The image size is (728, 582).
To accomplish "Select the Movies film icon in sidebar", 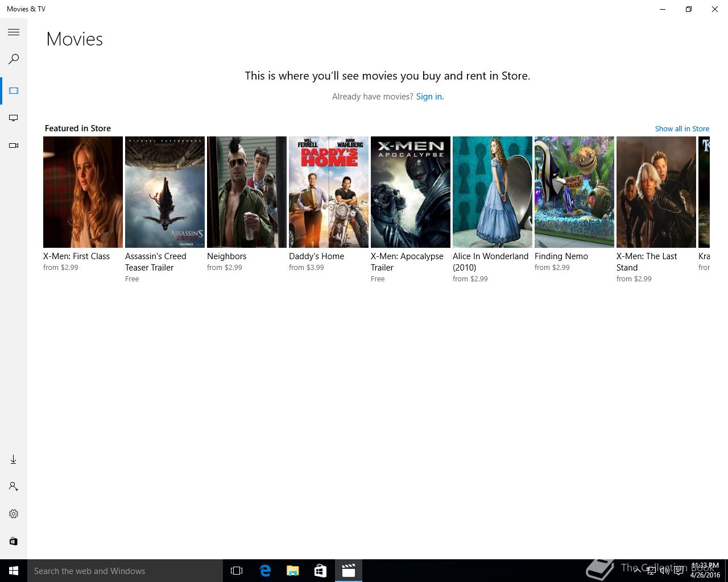I will [14, 91].
